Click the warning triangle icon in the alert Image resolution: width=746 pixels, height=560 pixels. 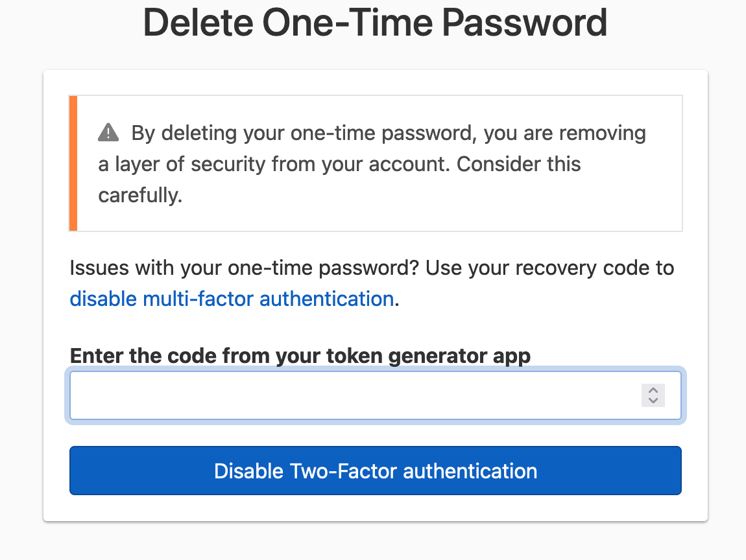(x=108, y=132)
